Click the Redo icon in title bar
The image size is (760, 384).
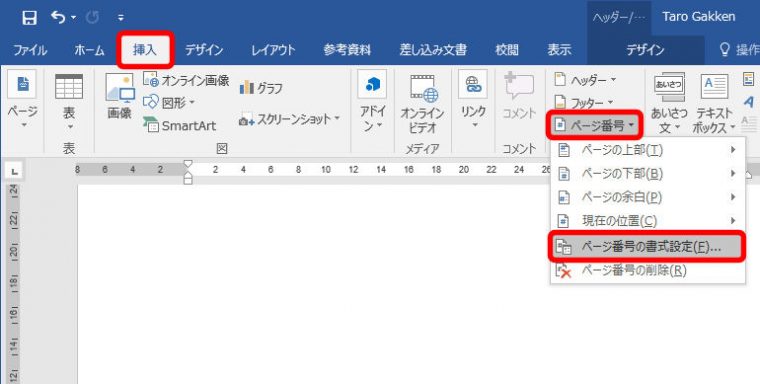pyautogui.click(x=92, y=18)
